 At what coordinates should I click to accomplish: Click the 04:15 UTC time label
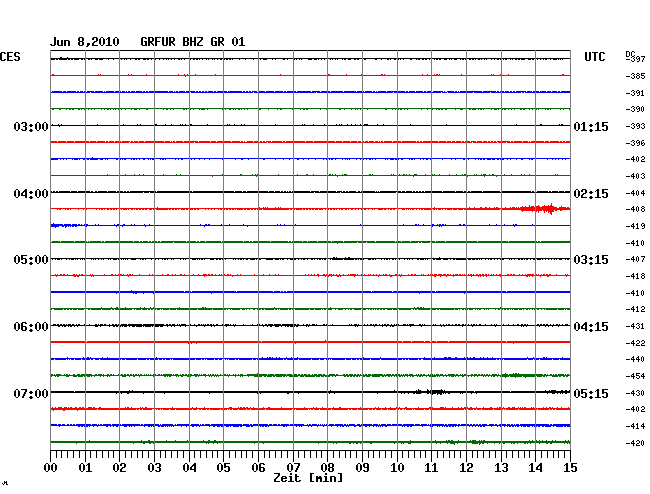(x=591, y=327)
